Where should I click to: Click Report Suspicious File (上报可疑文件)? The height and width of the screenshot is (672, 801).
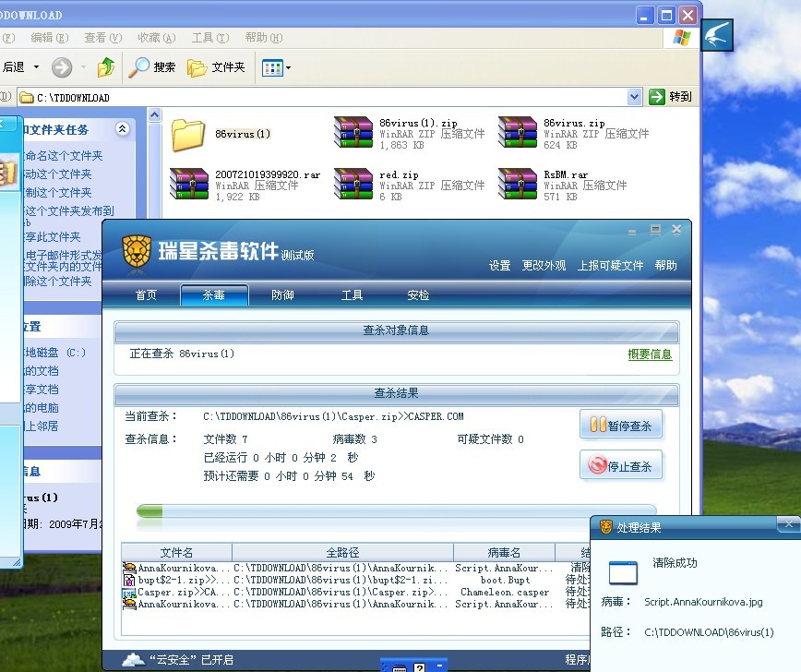click(610, 265)
